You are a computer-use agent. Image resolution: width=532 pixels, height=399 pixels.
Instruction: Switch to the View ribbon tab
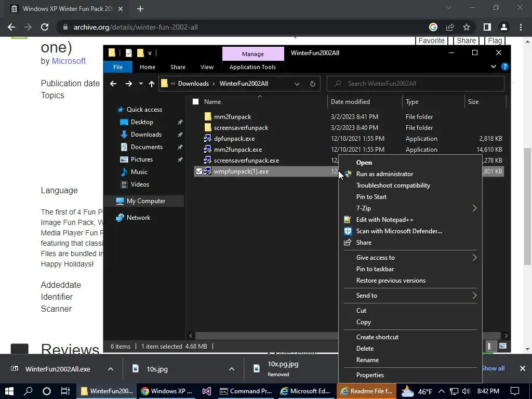[x=207, y=67]
